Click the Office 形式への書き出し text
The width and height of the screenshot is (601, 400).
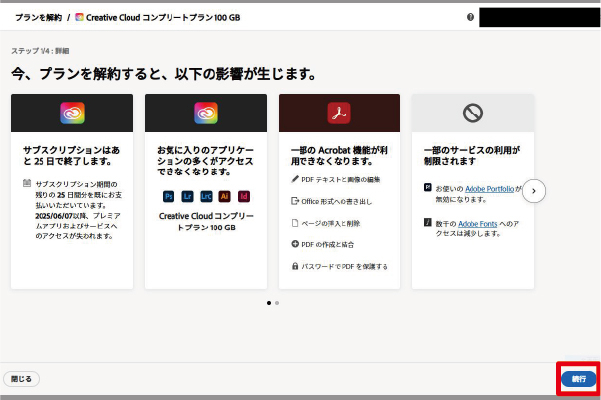point(337,202)
